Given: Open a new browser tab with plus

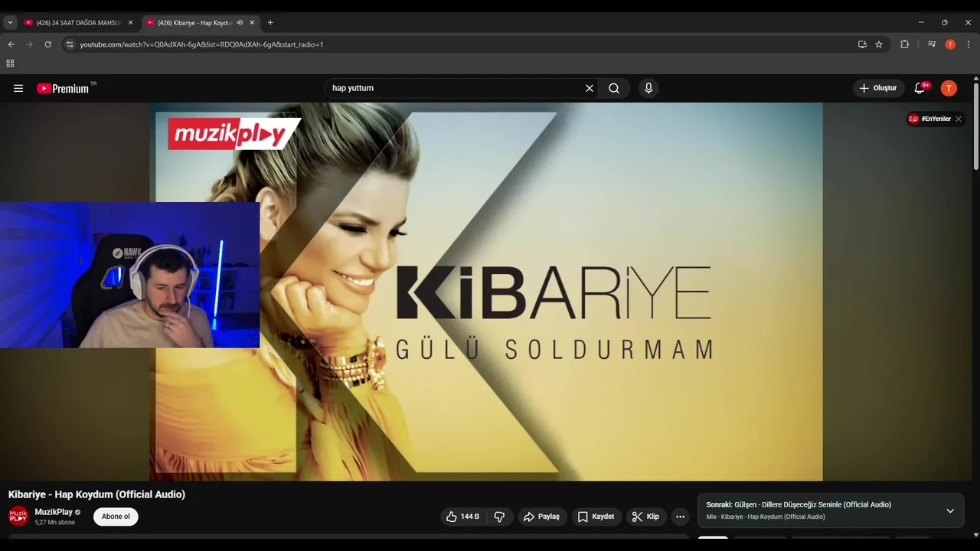Looking at the screenshot, I should (x=270, y=23).
